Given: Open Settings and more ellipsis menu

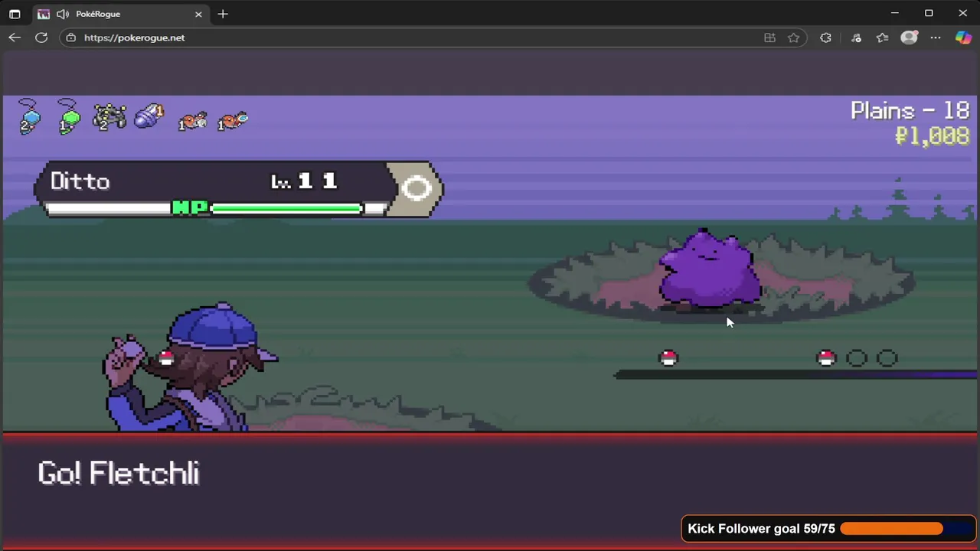Looking at the screenshot, I should [936, 37].
